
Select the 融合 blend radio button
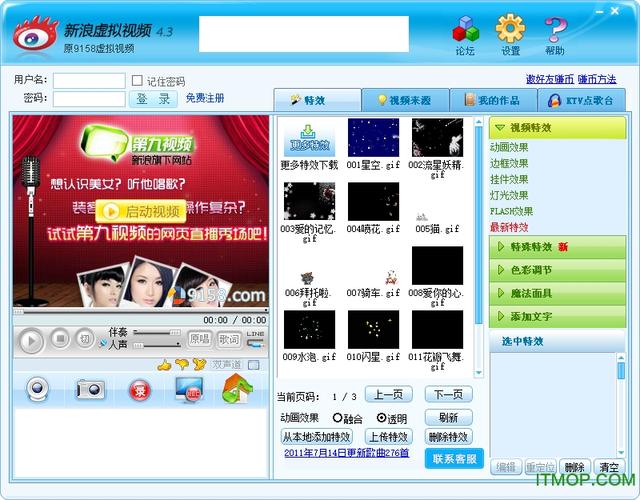(x=336, y=418)
